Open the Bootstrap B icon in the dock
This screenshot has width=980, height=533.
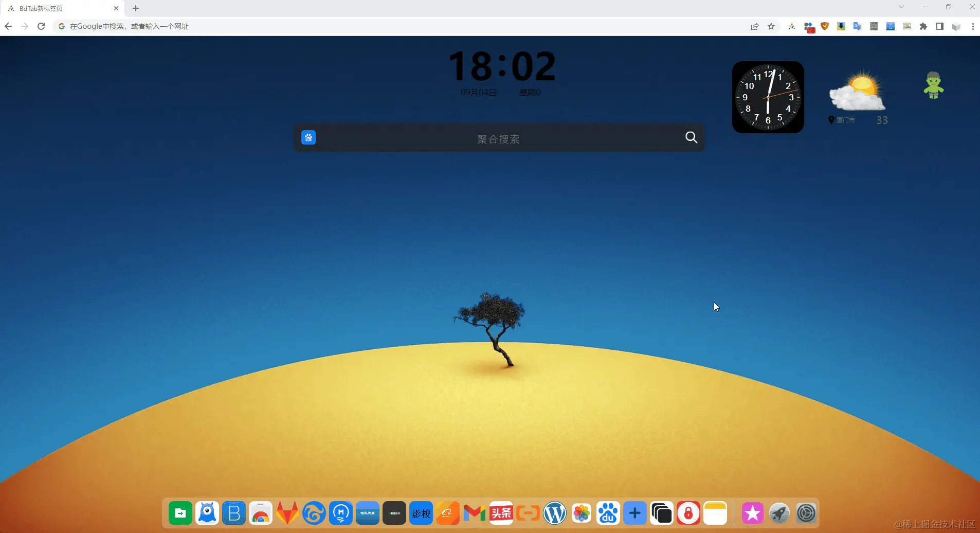click(234, 513)
